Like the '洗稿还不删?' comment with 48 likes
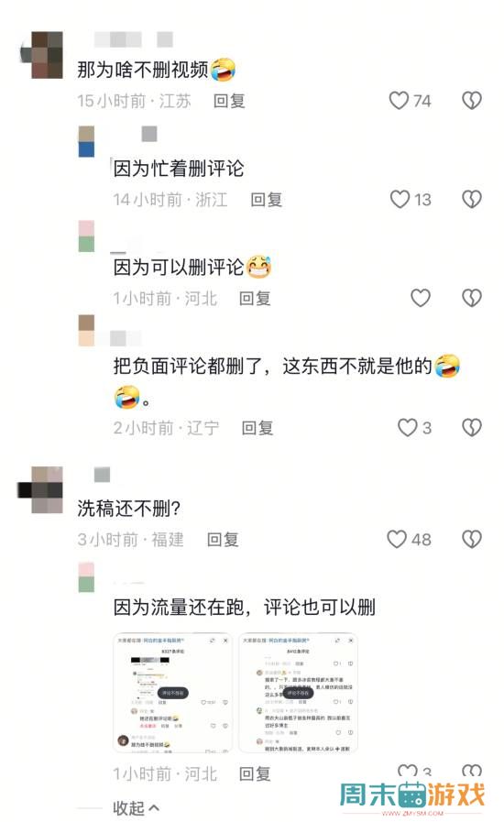This screenshot has height=822, width=504. pos(397,539)
